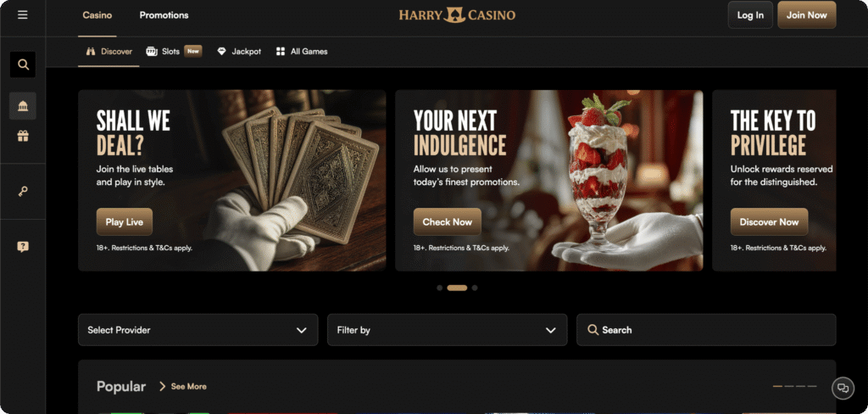This screenshot has height=414, width=868.
Task: Open the Promotions menu item
Action: tap(164, 15)
